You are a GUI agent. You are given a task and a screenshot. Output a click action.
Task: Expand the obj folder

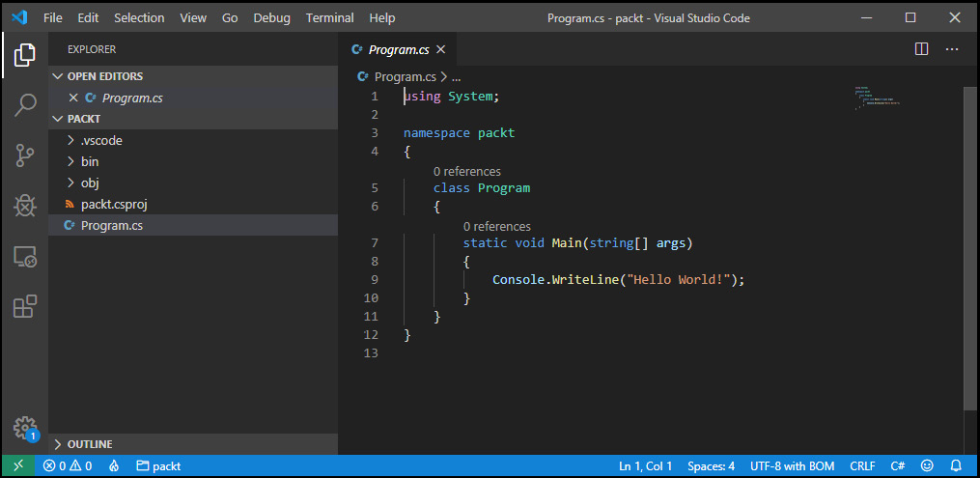[x=70, y=183]
